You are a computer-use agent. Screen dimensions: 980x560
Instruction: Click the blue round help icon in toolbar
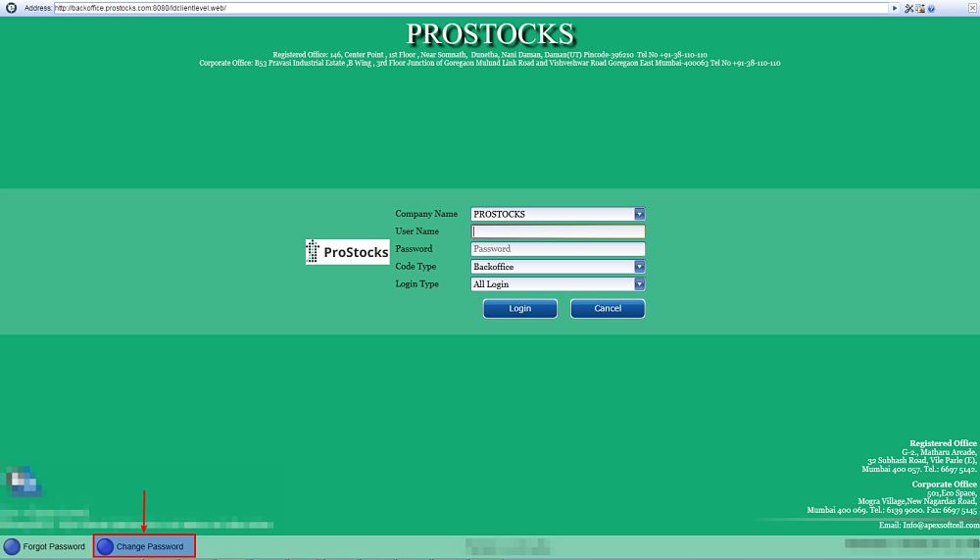coord(931,9)
